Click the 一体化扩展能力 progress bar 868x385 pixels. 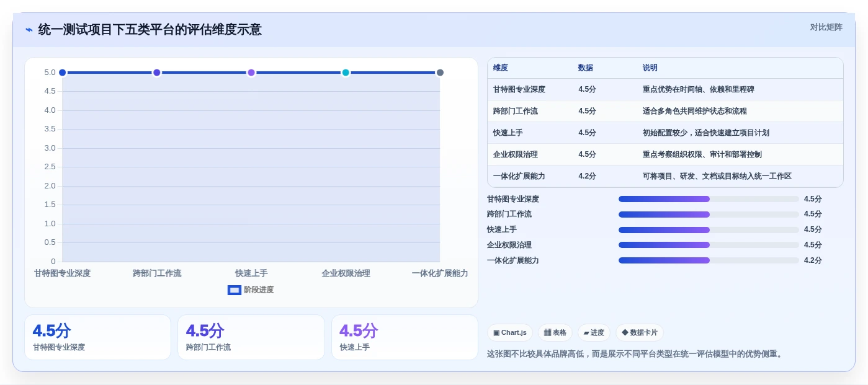pos(709,260)
